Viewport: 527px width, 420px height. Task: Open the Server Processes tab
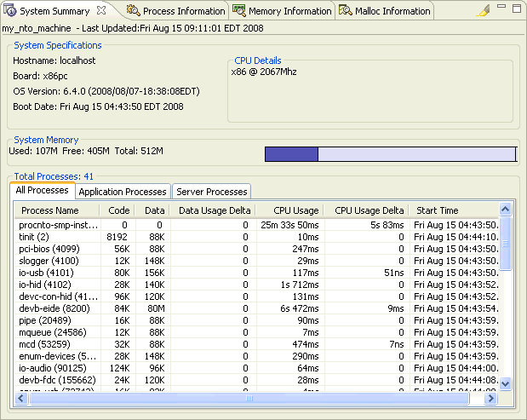211,192
